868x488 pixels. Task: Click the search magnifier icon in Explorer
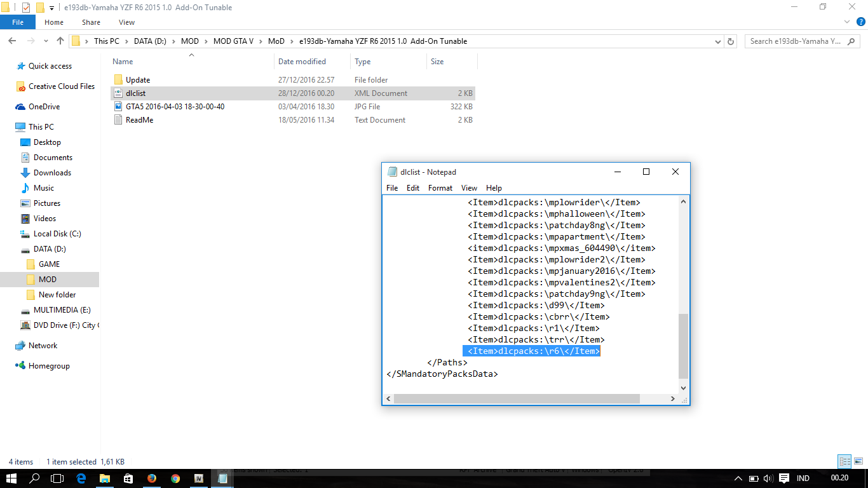point(852,41)
